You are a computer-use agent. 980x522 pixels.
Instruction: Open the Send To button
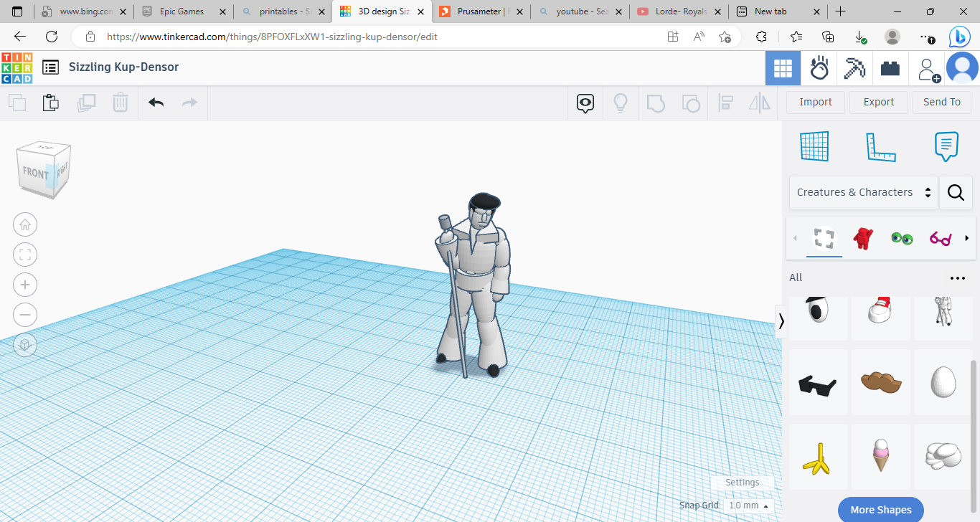(942, 102)
